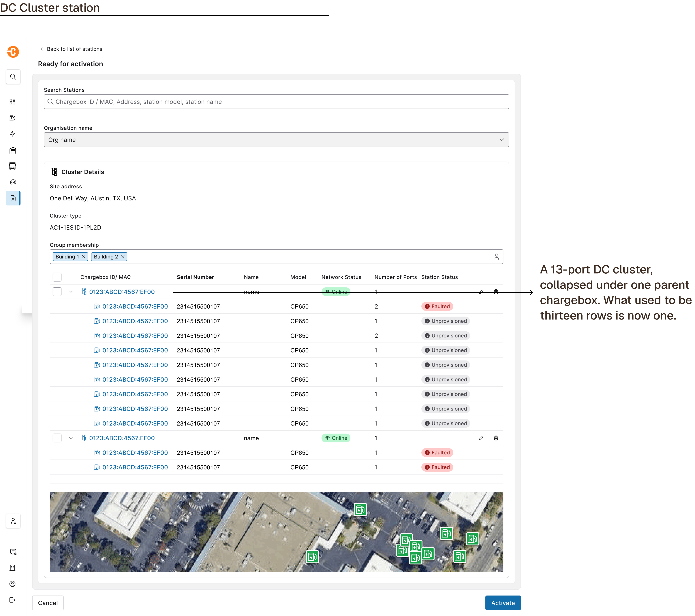The width and height of the screenshot is (695, 616).
Task: Click the satellite map of the site
Action: 276,532
